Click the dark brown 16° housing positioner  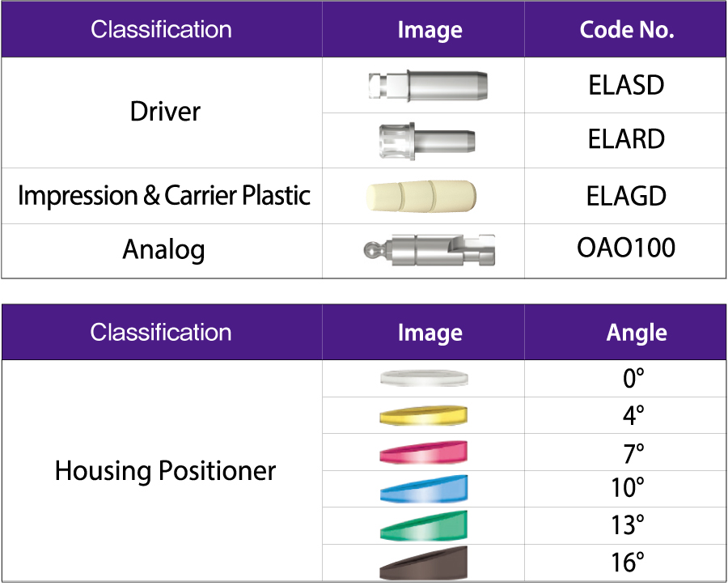(x=424, y=563)
